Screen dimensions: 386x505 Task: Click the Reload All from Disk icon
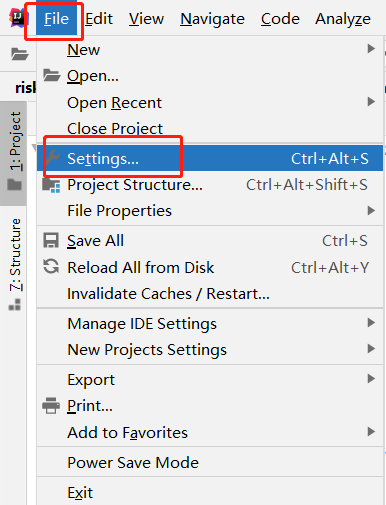point(51,267)
